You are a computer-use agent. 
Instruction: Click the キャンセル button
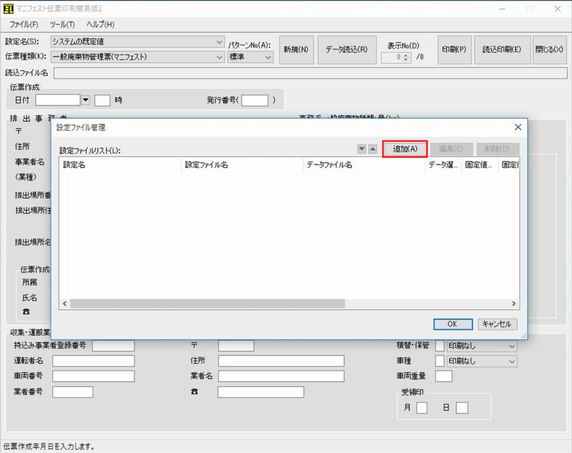pos(497,324)
